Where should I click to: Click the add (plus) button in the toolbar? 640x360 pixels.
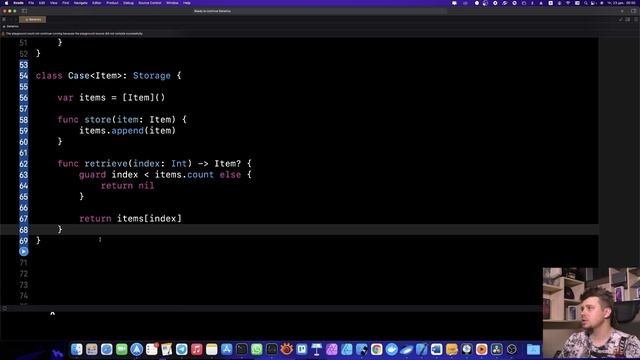pos(622,11)
